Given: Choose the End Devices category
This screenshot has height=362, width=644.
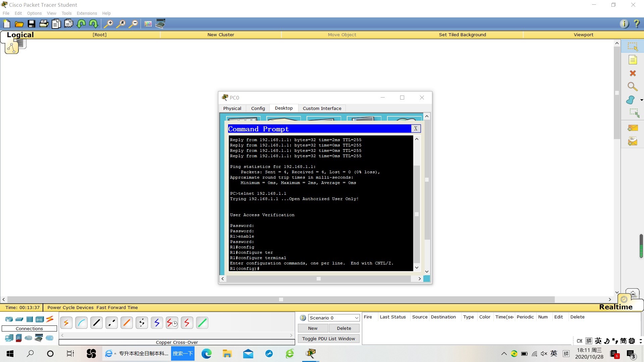Looking at the screenshot, I should (9, 338).
